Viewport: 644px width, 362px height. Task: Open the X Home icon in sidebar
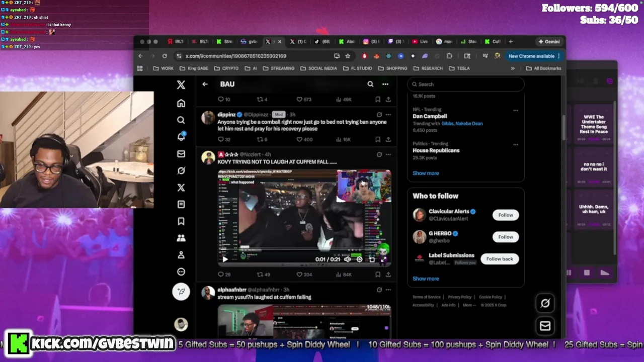pos(181,104)
